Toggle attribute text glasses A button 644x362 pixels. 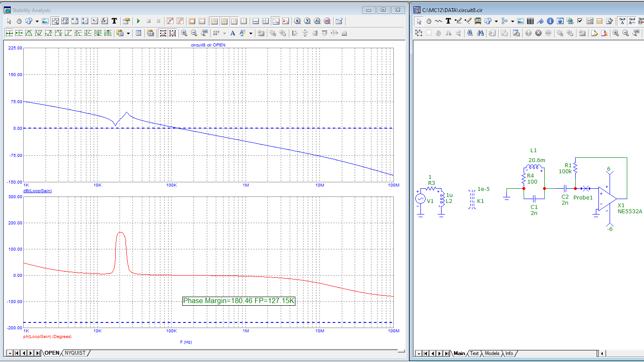coord(622,21)
